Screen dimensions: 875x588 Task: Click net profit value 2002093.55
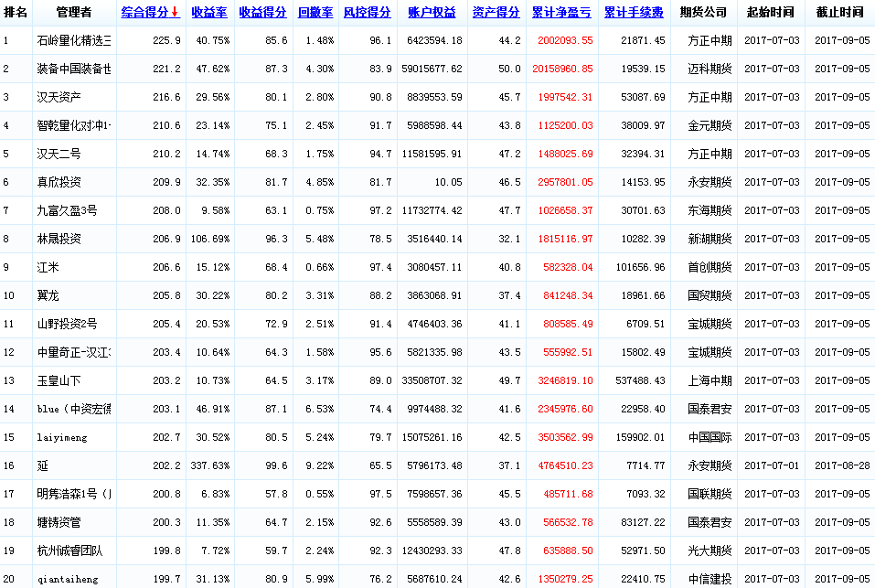(565, 40)
